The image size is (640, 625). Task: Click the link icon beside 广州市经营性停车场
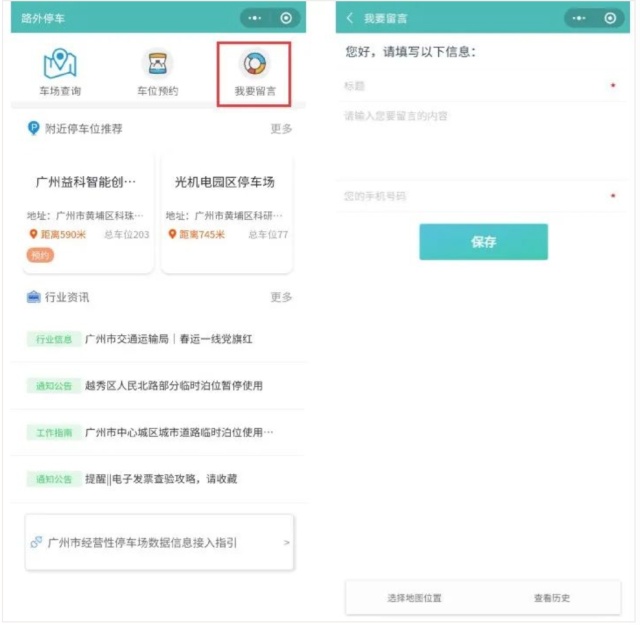[36, 542]
